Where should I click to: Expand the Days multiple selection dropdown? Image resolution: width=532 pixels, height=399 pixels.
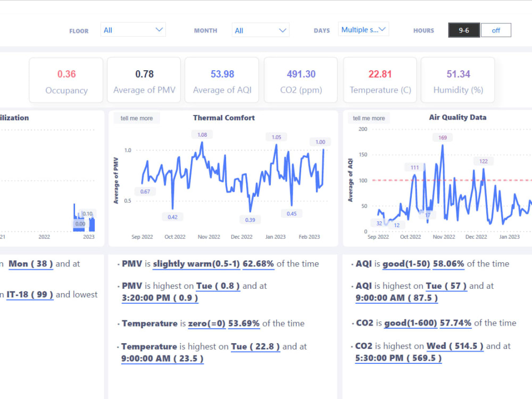point(363,29)
